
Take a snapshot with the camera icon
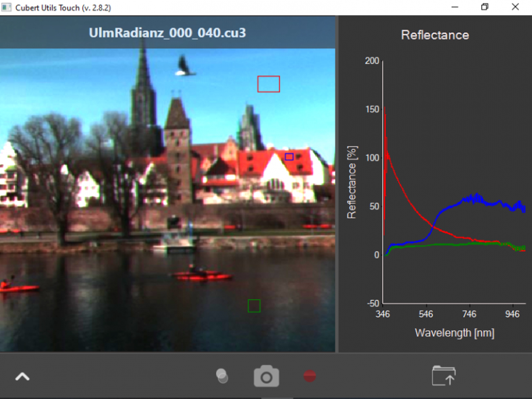(266, 376)
